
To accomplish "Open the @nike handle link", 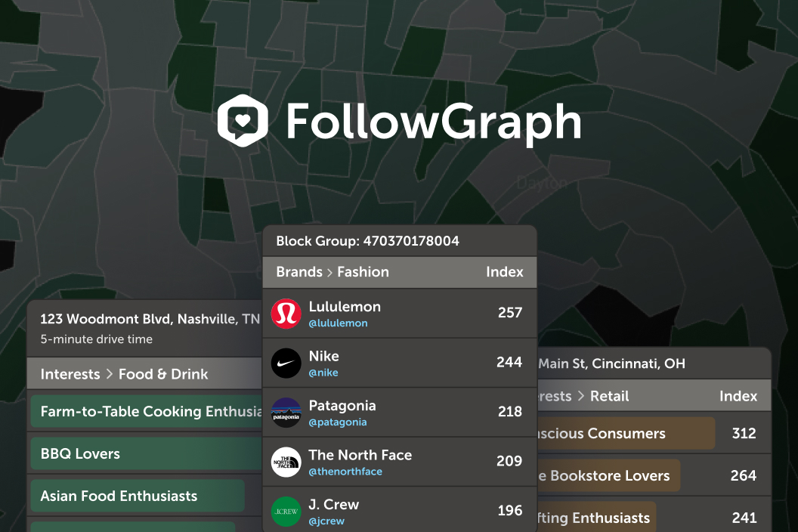I will pos(323,373).
